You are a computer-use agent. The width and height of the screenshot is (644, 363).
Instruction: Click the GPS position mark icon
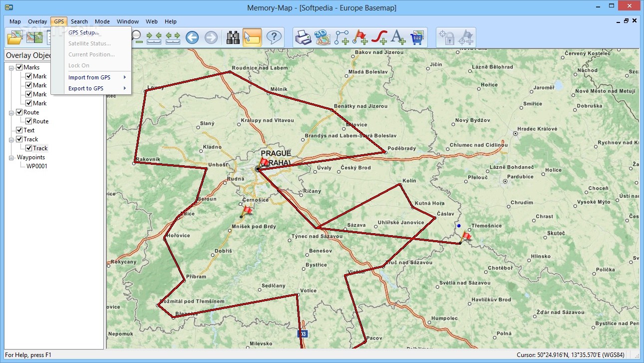click(x=466, y=37)
